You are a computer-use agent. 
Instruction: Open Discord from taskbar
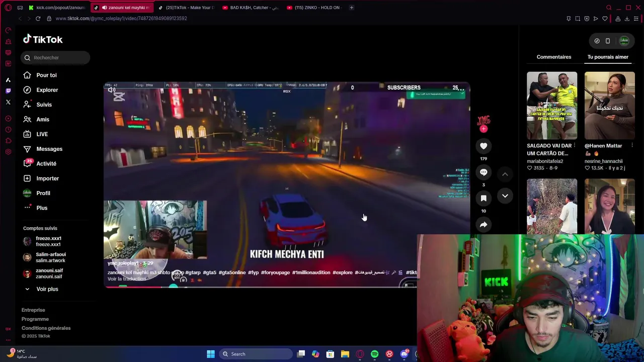click(404, 354)
